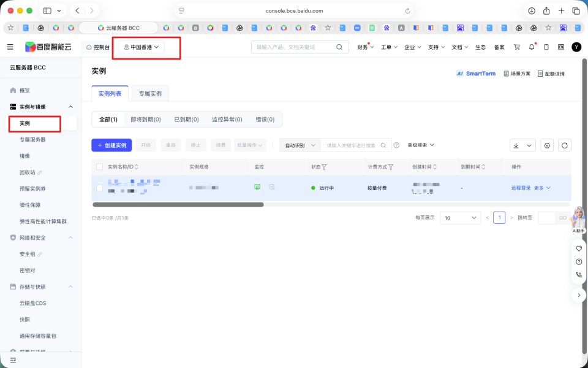
Task: Collapse the 网络和安全 sidebar section
Action: tap(70, 238)
